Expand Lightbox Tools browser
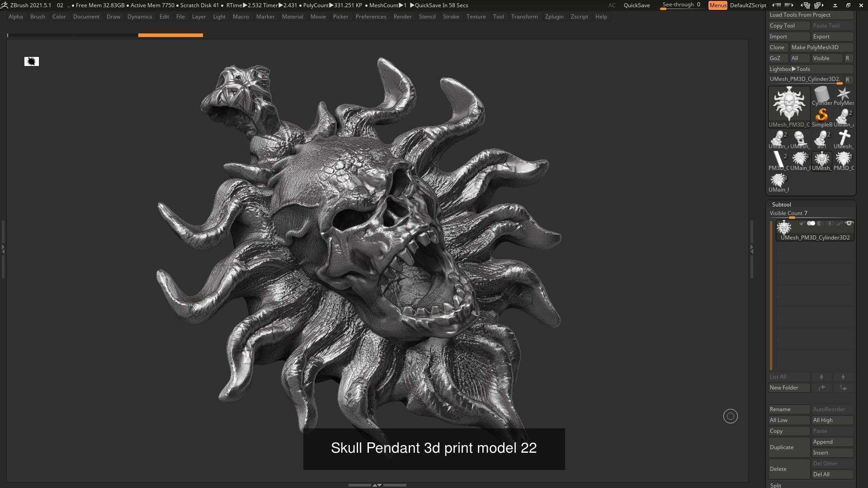Screen dimensions: 868x488 click(x=811, y=69)
